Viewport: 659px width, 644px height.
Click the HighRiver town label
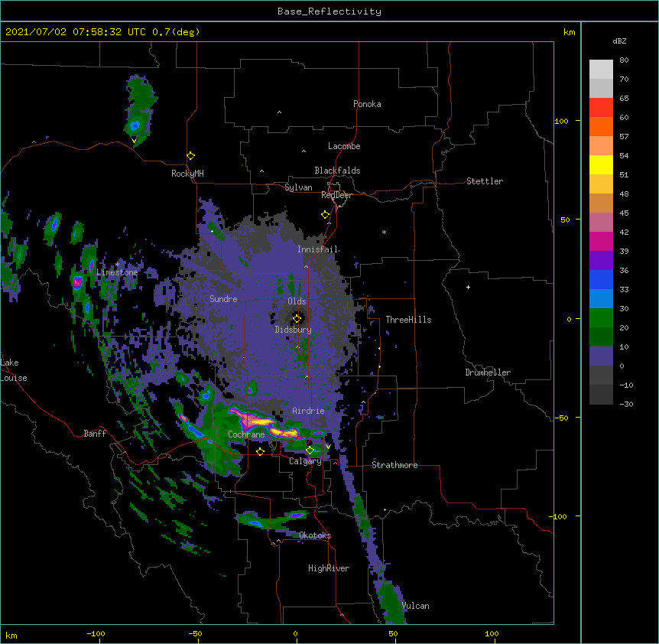click(x=329, y=568)
